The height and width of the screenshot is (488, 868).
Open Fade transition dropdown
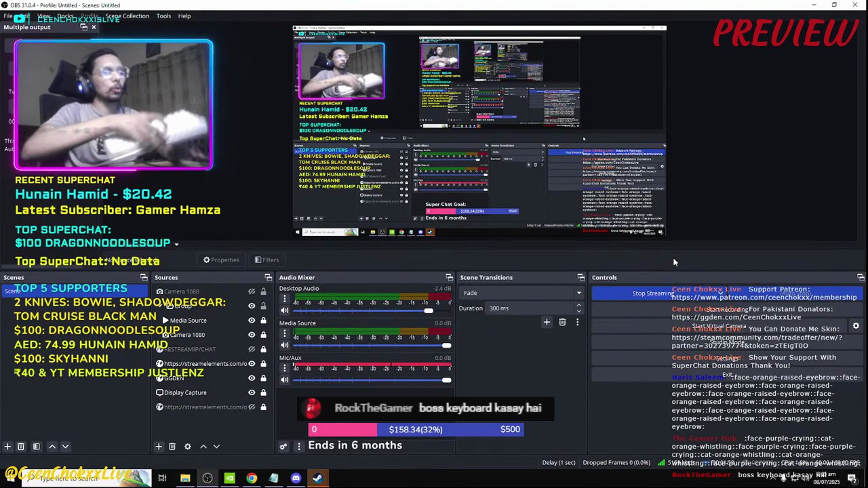click(x=521, y=293)
